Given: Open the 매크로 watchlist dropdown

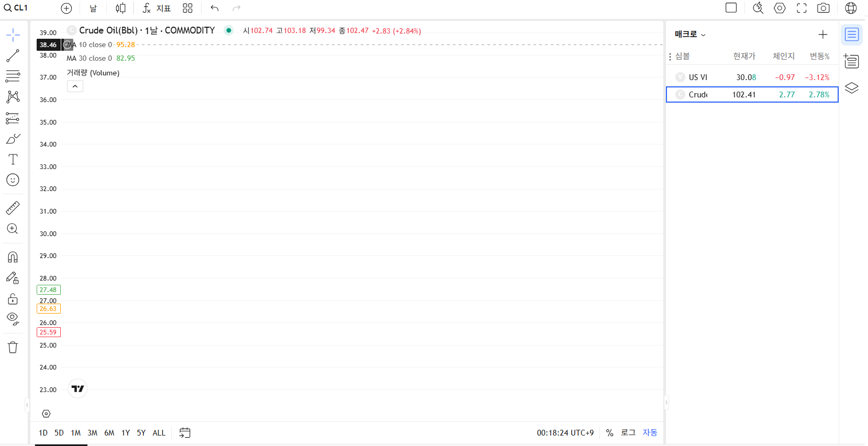Looking at the screenshot, I should [x=690, y=35].
